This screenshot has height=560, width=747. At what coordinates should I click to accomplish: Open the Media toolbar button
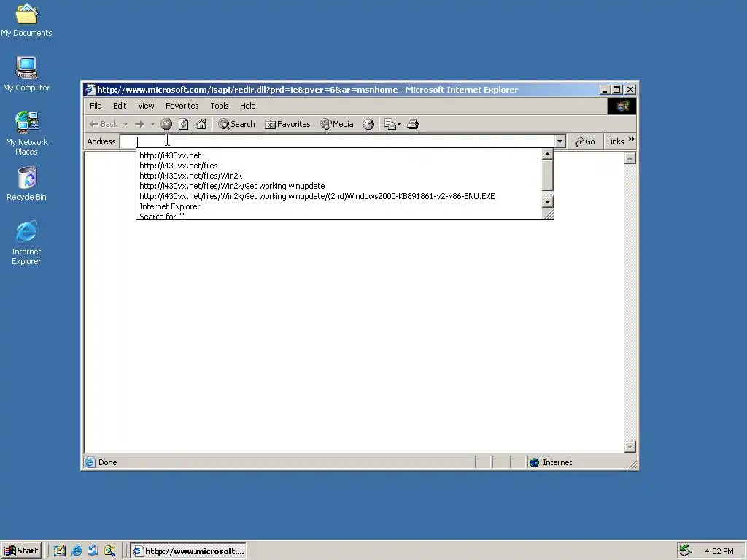(x=337, y=124)
